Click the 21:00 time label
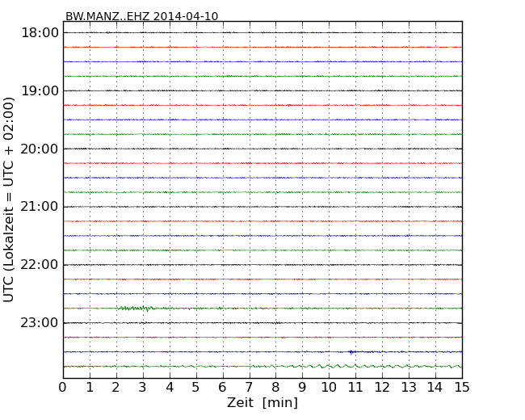 [40, 207]
